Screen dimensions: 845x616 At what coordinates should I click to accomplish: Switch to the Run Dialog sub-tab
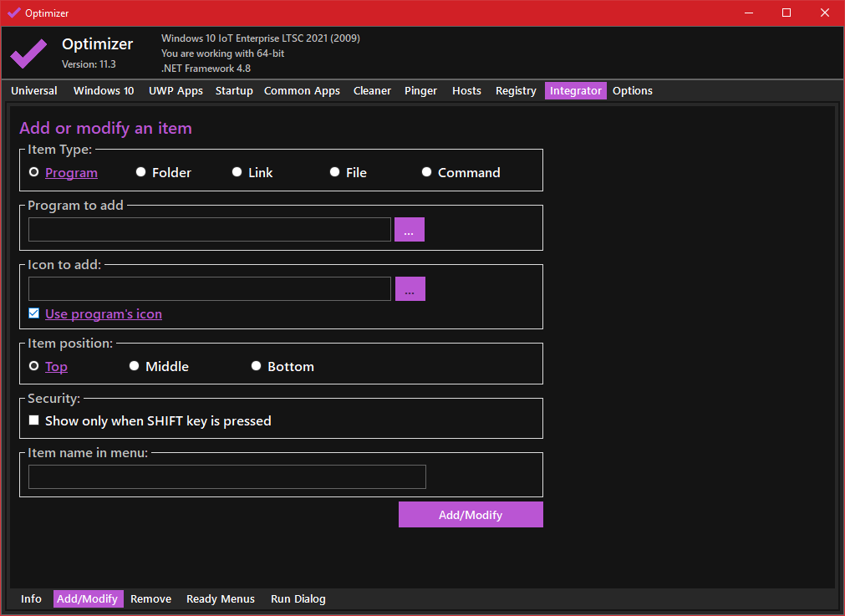[x=298, y=599]
